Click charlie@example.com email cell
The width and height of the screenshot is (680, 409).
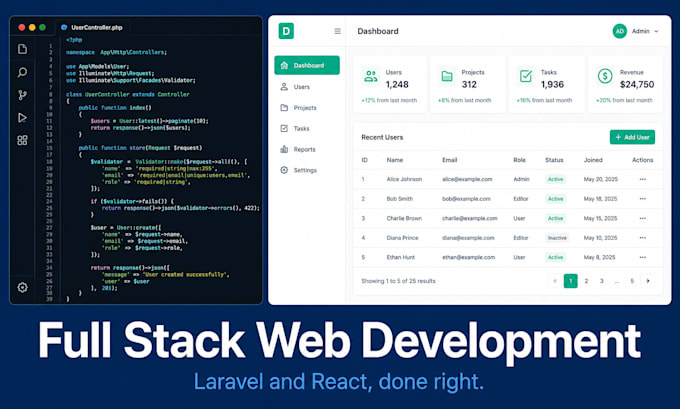tap(470, 218)
